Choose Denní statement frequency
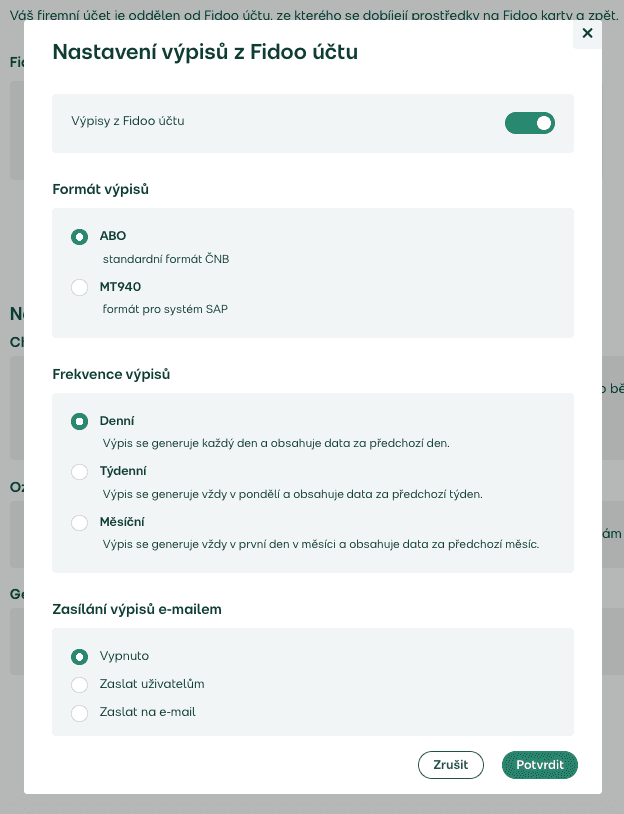Image resolution: width=624 pixels, height=814 pixels. (x=79, y=422)
